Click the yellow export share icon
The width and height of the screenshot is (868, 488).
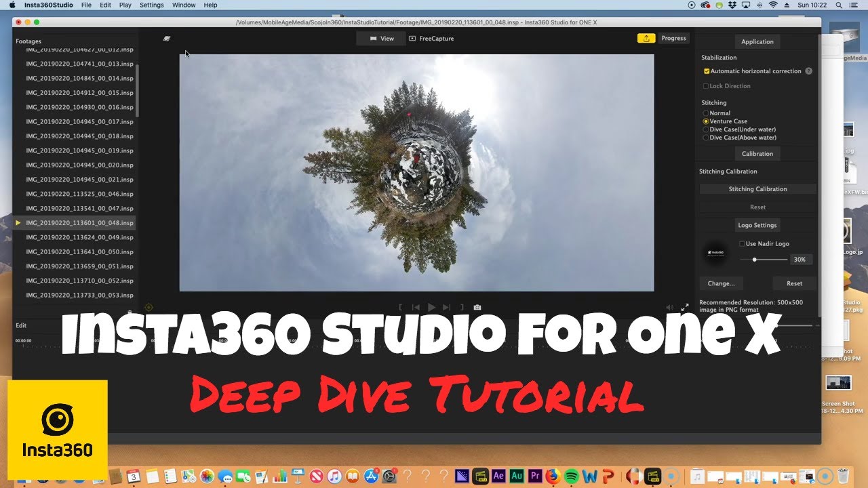point(646,38)
